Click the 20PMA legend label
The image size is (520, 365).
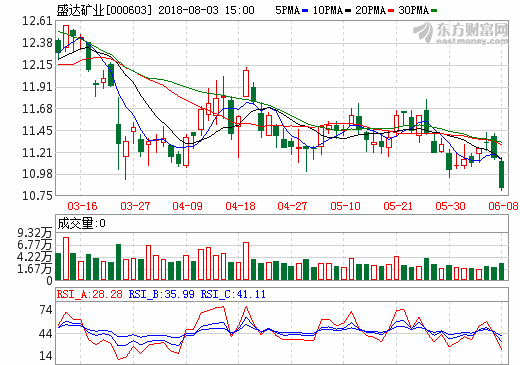click(370, 10)
